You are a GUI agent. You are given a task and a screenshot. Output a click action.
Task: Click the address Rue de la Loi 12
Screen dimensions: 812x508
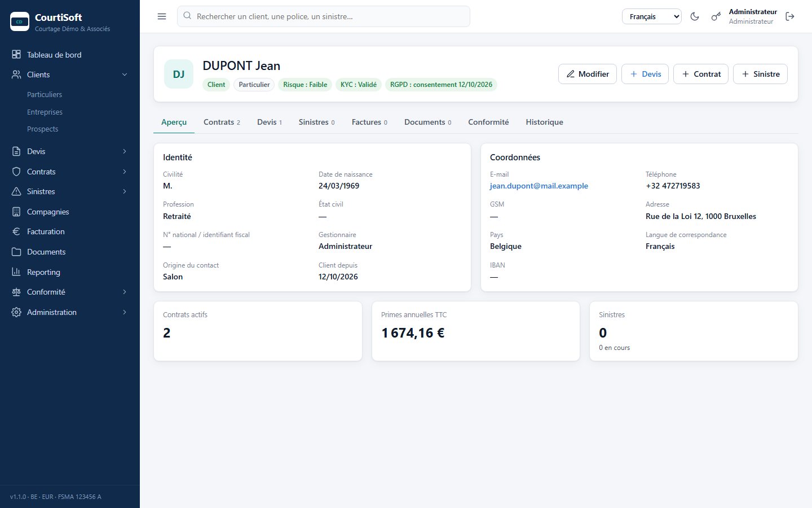701,216
